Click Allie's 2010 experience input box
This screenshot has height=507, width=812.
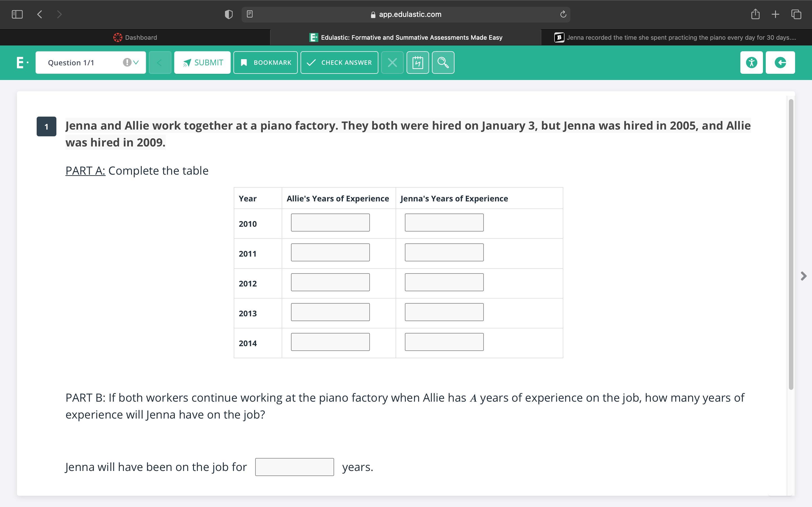tap(330, 222)
